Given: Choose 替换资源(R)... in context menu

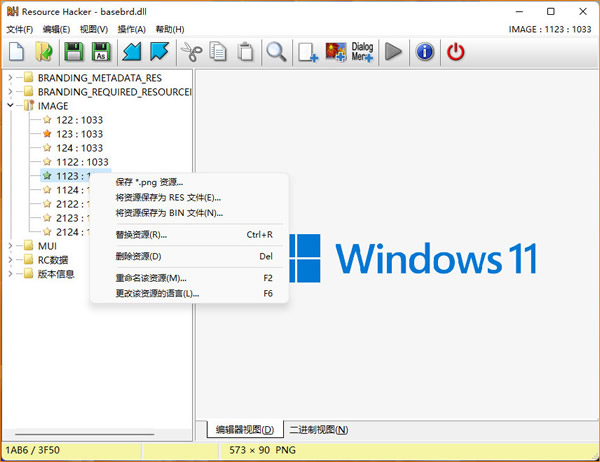Looking at the screenshot, I should 189,235.
